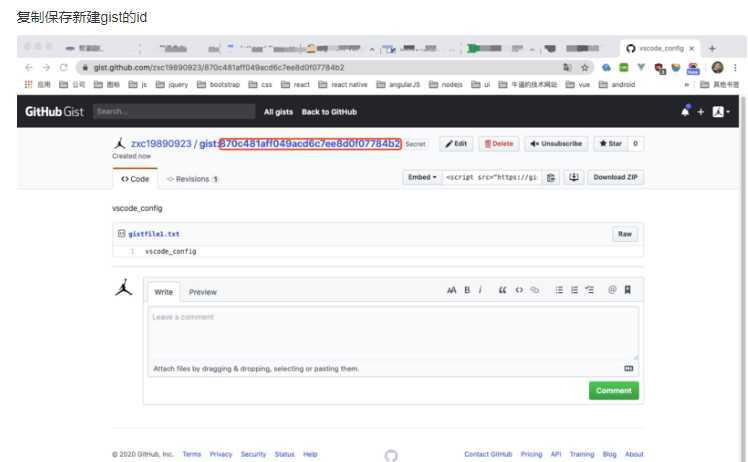748x462 pixels.
Task: Mention a user with @ icon
Action: 612,290
